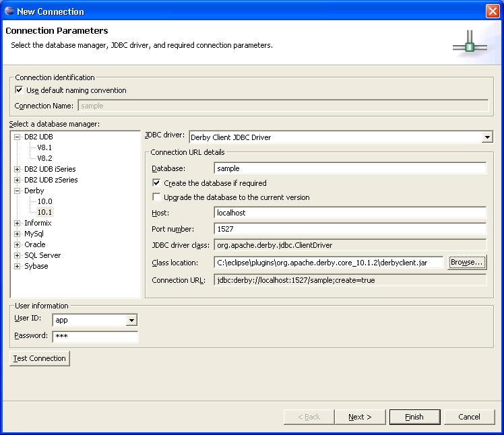Viewport: 504px width, 435px height.
Task: Expand the DB2 UDB iSeries node
Action: click(18, 169)
